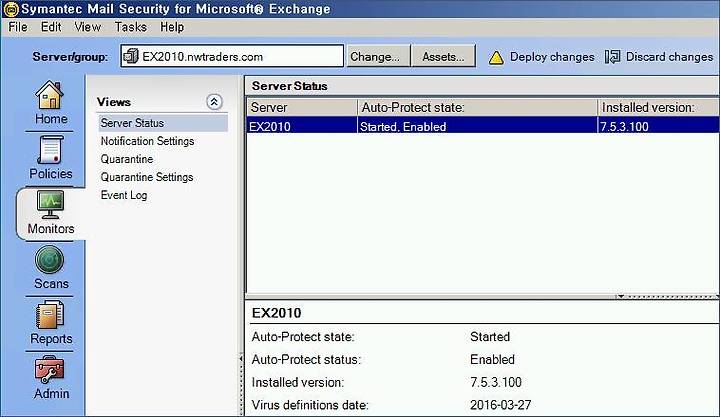Click the Discard changes link
720x417 pixels.
(x=669, y=57)
